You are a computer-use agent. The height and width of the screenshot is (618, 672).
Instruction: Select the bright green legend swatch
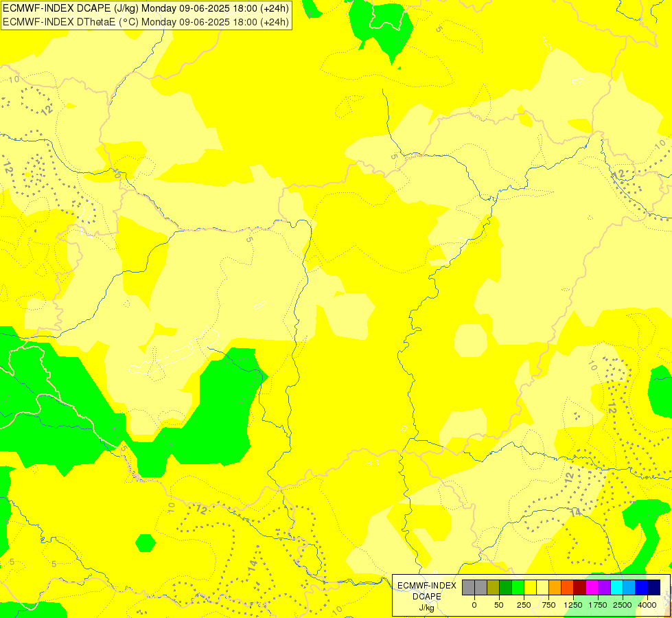518,588
